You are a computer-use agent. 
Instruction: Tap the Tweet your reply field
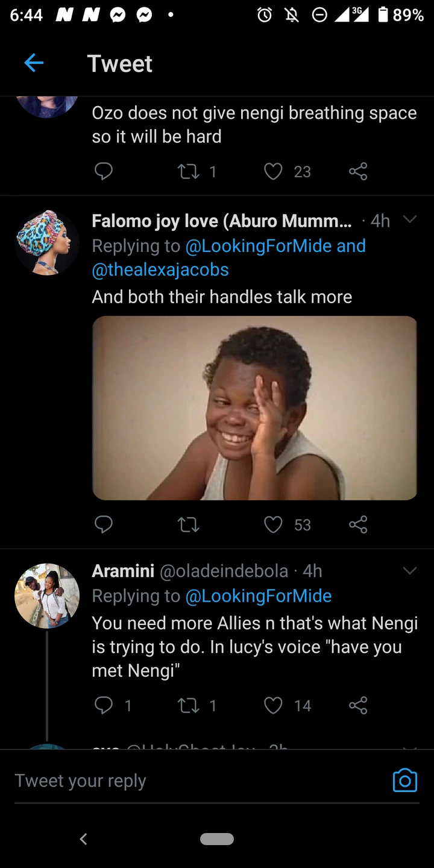pos(199,781)
